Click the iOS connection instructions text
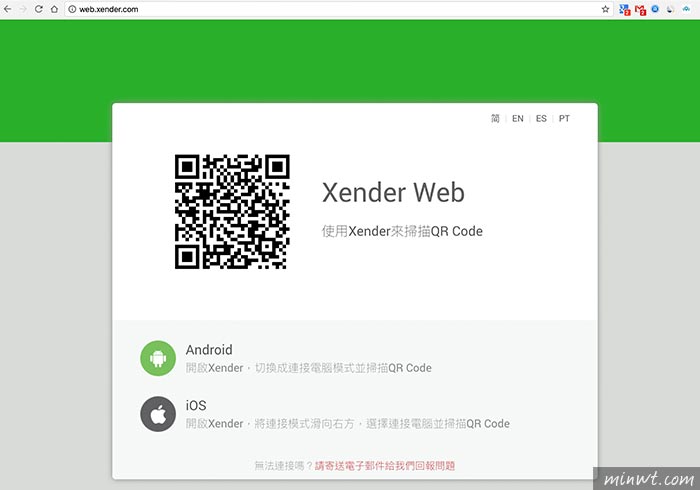The image size is (700, 490). [348, 424]
